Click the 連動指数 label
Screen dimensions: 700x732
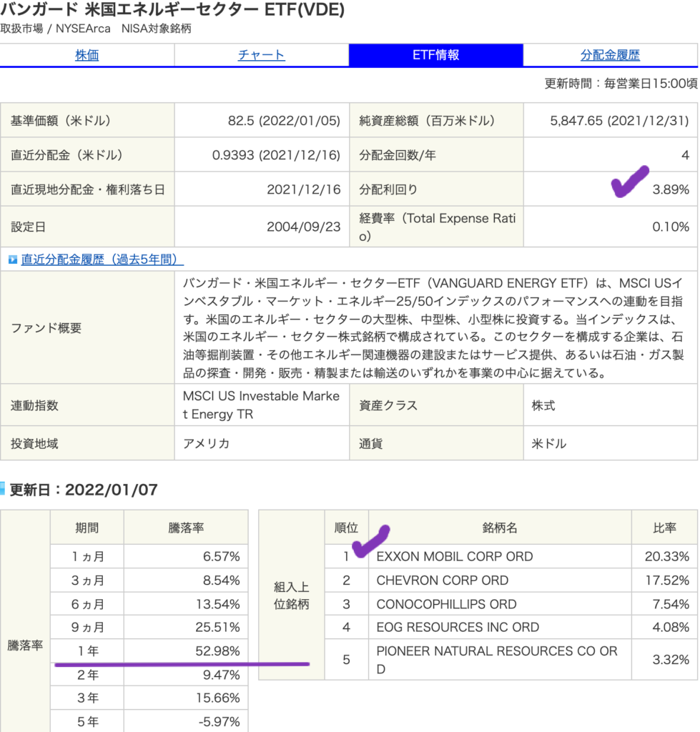34,405
